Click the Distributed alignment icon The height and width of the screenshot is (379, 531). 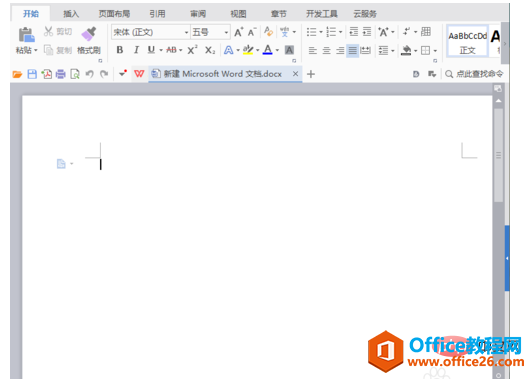(x=365, y=51)
